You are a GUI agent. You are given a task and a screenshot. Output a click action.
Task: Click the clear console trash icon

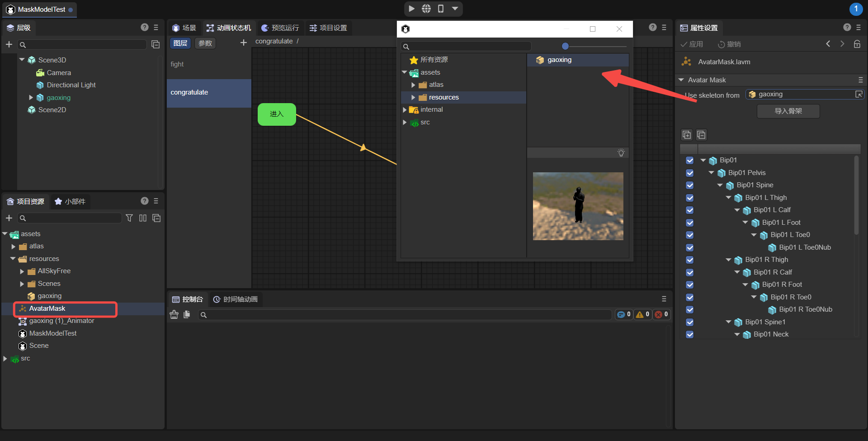(x=174, y=315)
